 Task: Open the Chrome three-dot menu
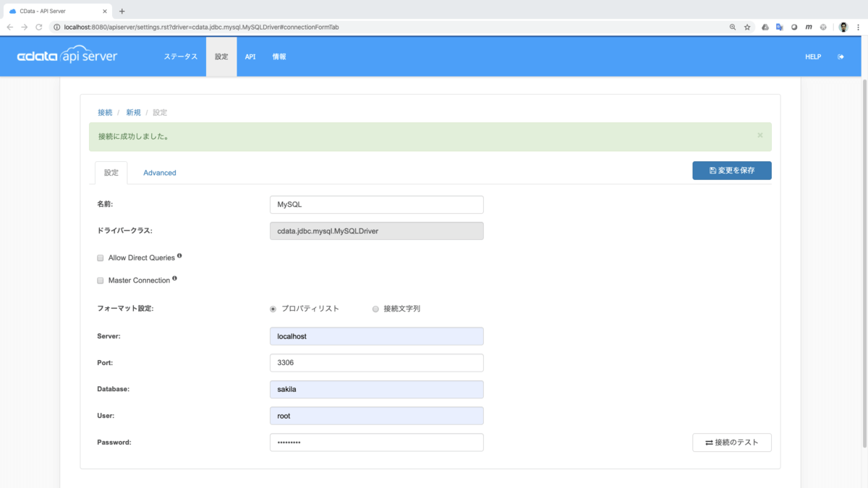click(858, 27)
